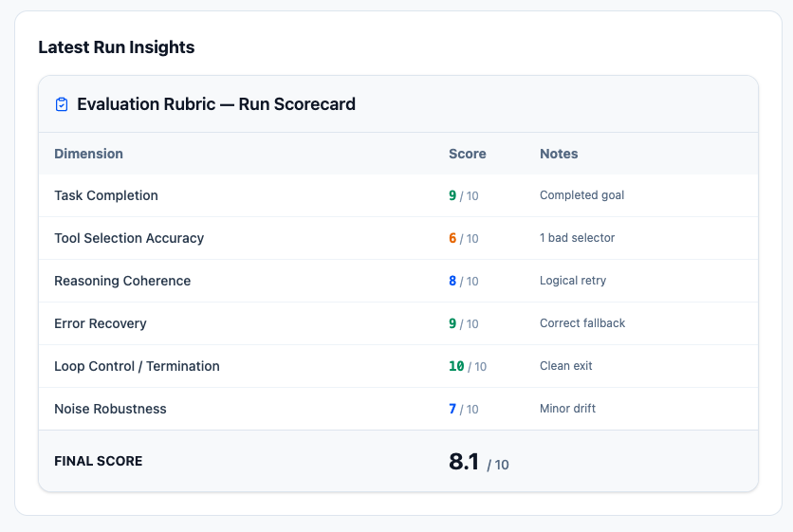Click the green score 10 for Loop Control
The height and width of the screenshot is (532, 793).
click(456, 366)
